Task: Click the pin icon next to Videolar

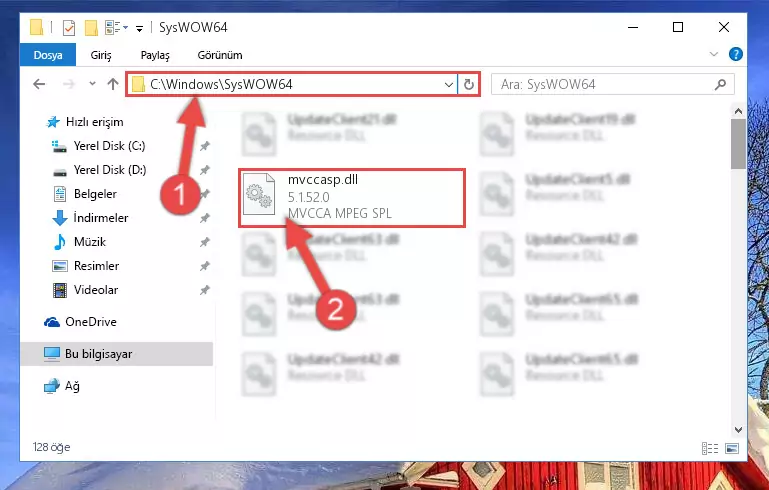Action: (205, 290)
